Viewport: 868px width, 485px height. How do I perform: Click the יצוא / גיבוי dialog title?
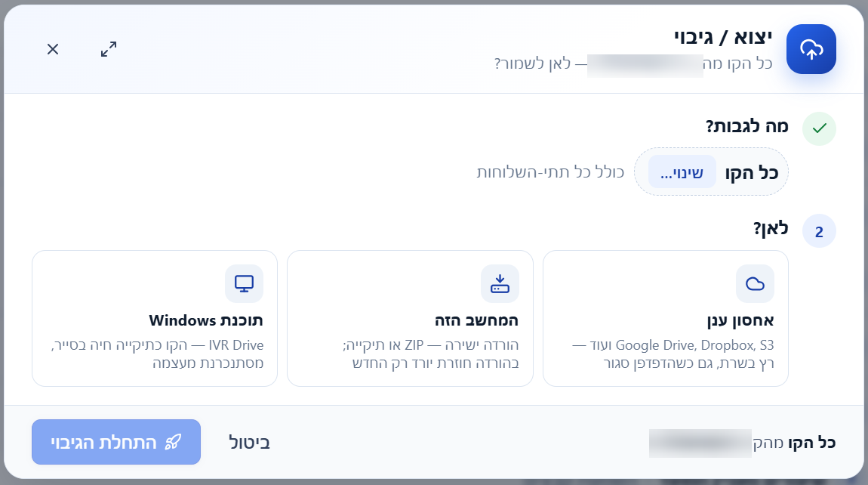[723, 37]
